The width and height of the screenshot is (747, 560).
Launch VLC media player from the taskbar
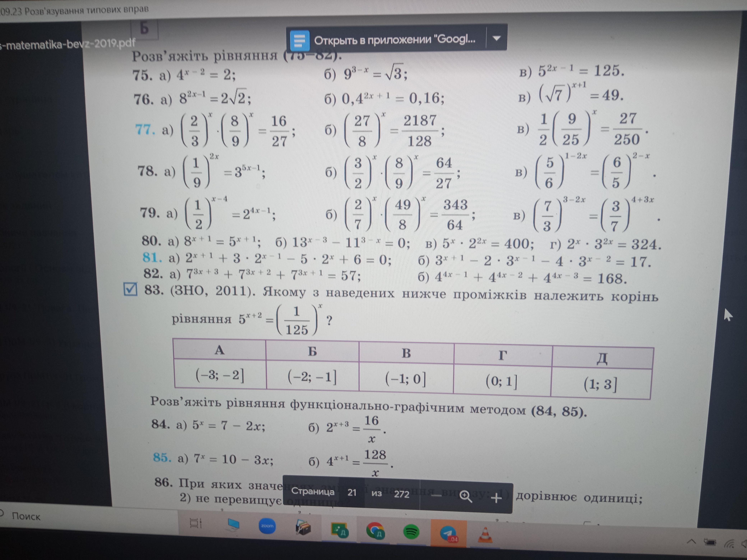click(x=485, y=535)
